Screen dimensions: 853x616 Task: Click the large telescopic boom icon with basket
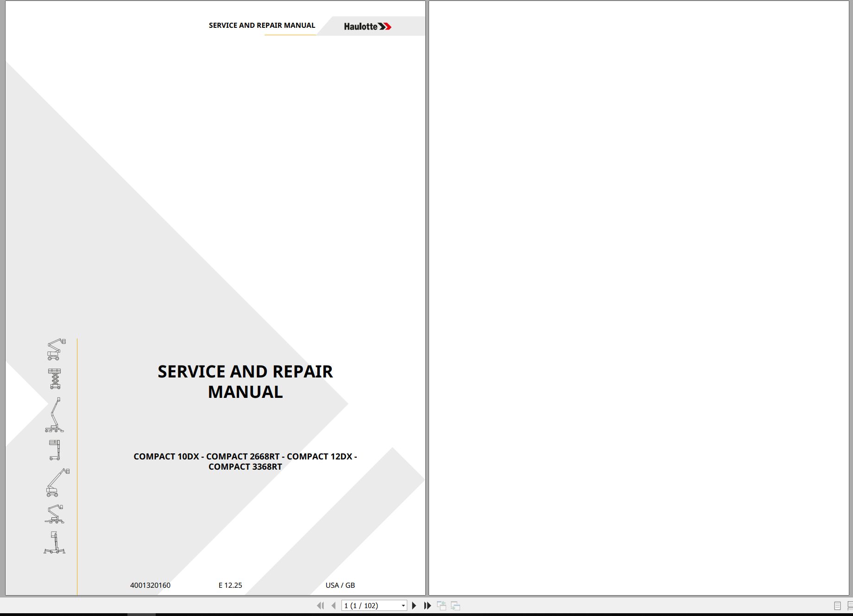tap(57, 483)
